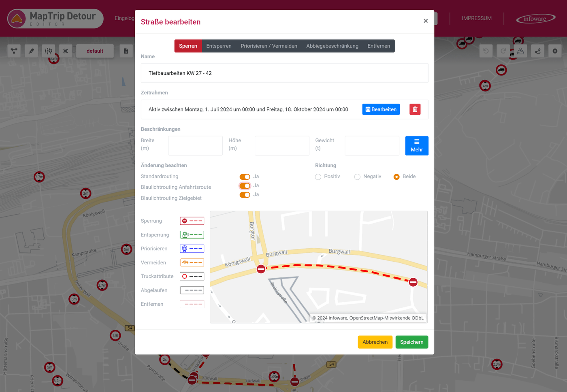Click the Abbrechen button
Screen dimensions: 567x392
pos(375,342)
